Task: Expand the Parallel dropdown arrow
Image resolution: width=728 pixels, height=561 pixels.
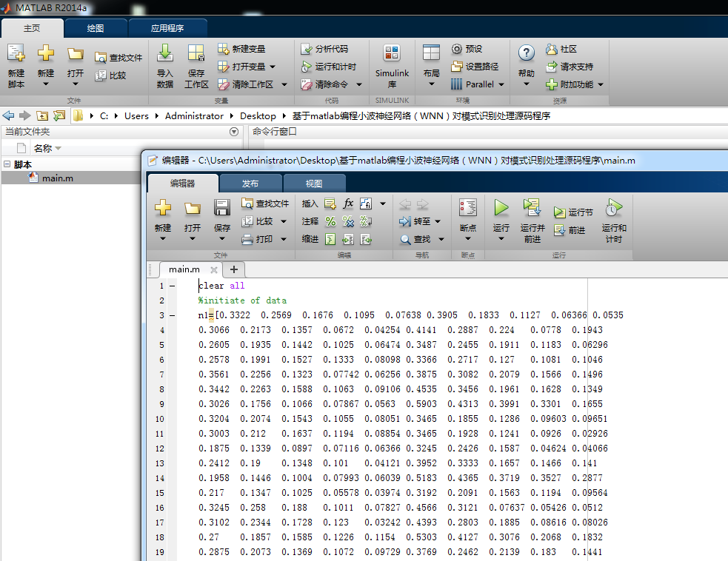Action: click(x=501, y=84)
